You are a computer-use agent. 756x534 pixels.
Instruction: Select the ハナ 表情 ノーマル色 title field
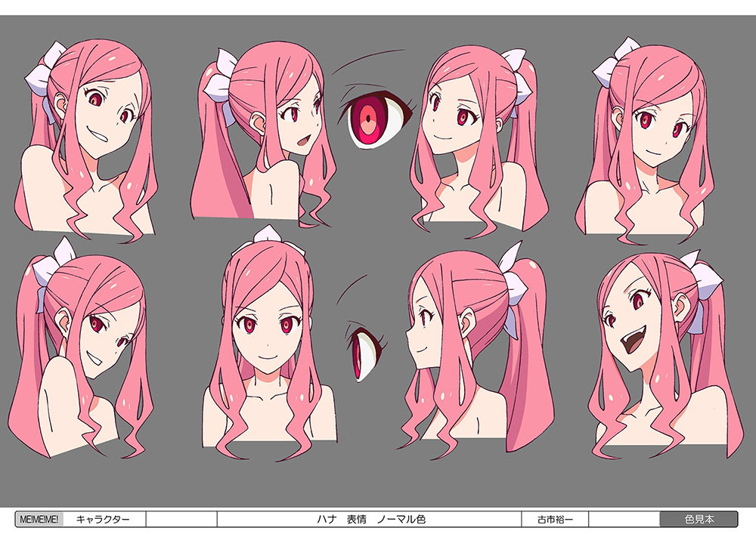click(370, 520)
